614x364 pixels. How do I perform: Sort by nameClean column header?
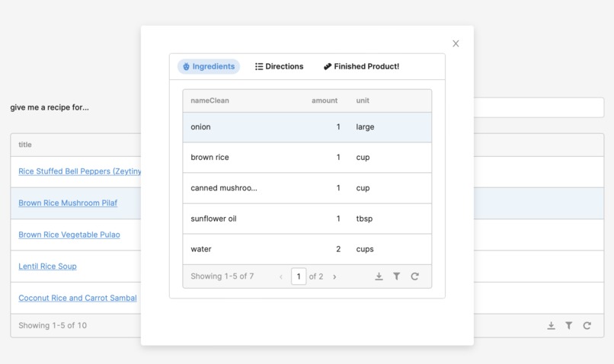[x=210, y=101]
